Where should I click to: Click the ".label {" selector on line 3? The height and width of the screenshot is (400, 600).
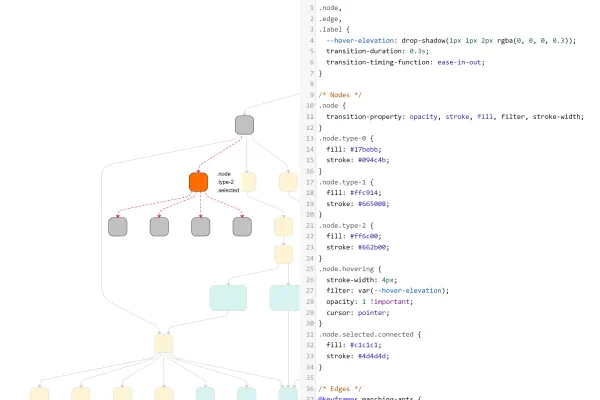point(334,29)
